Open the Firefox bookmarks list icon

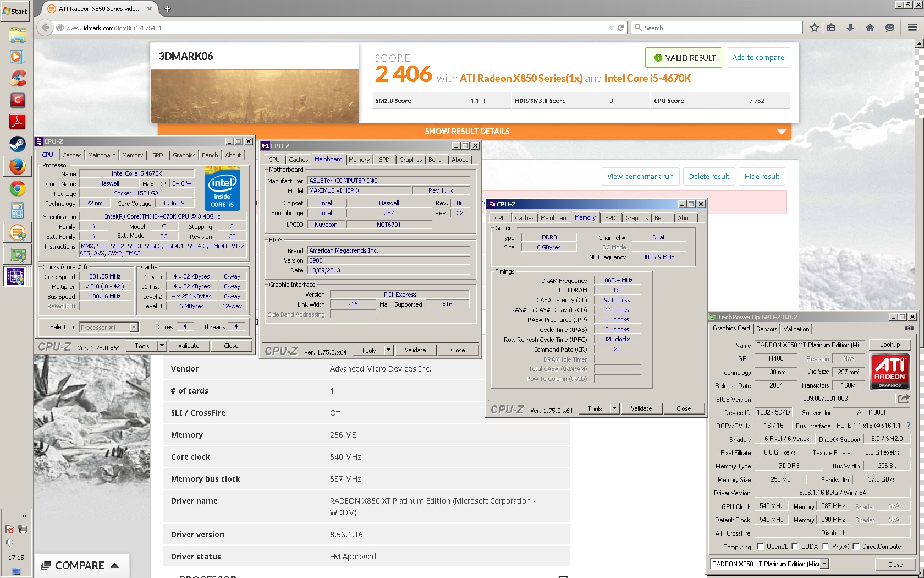pyautogui.click(x=831, y=28)
